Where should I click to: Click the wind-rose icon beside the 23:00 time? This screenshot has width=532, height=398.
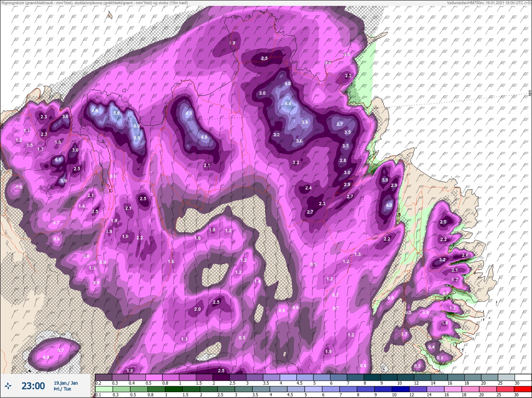[x=8, y=387]
